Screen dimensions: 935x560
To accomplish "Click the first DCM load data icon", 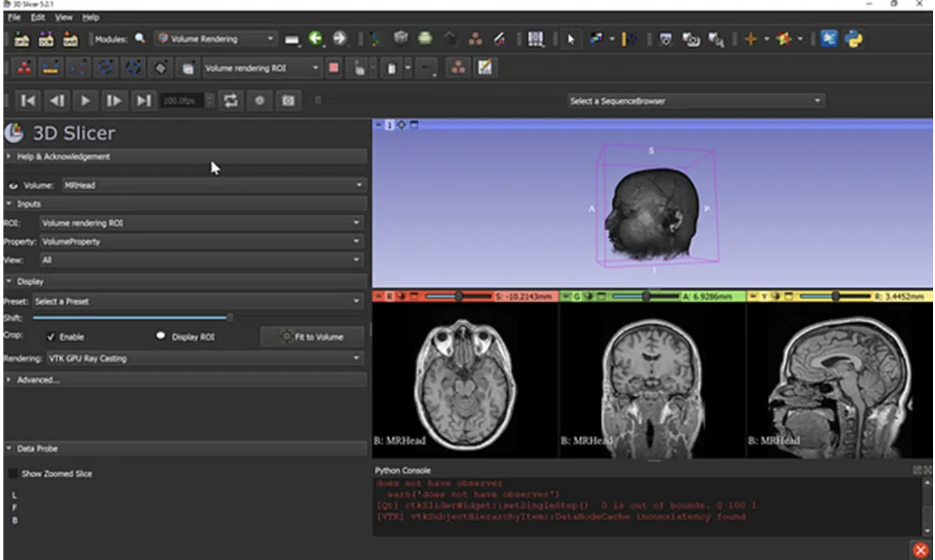I will point(22,40).
